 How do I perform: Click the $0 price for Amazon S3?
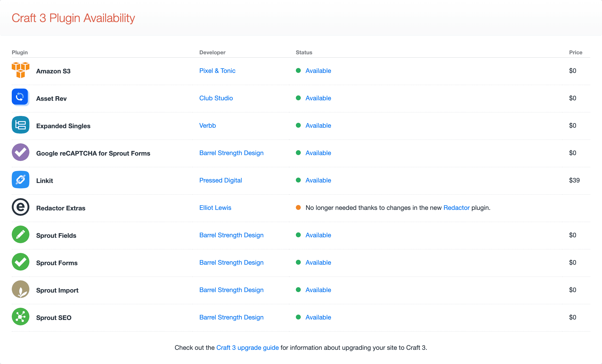pyautogui.click(x=573, y=71)
